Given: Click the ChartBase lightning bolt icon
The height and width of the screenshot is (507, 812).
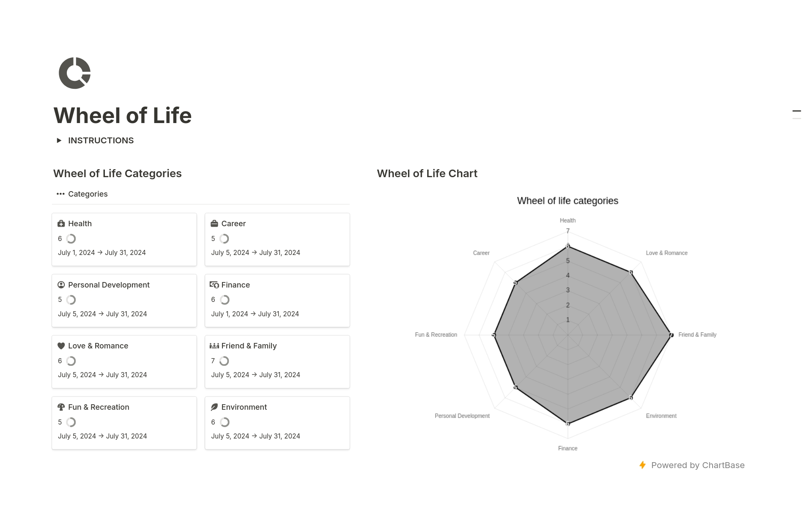Looking at the screenshot, I should click(642, 465).
